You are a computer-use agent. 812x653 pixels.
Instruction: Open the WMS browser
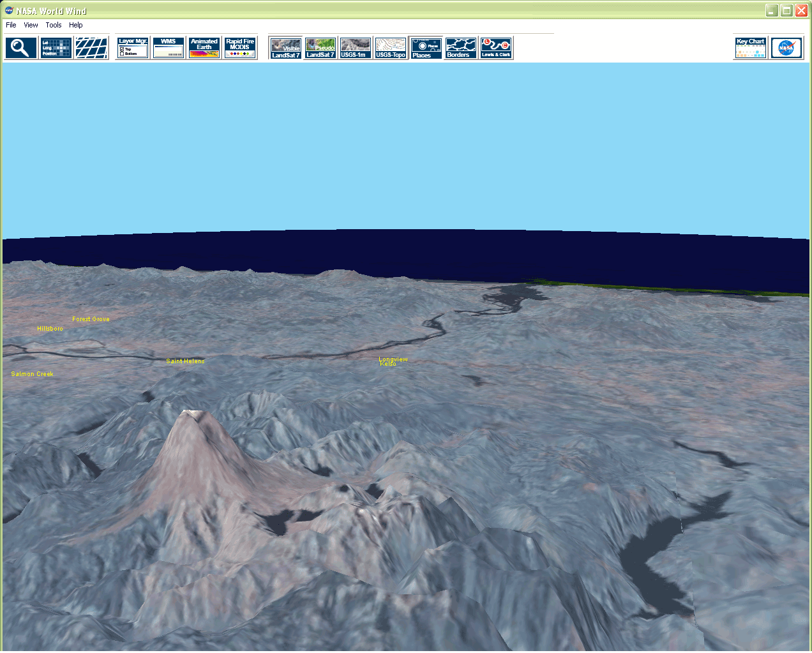(169, 48)
